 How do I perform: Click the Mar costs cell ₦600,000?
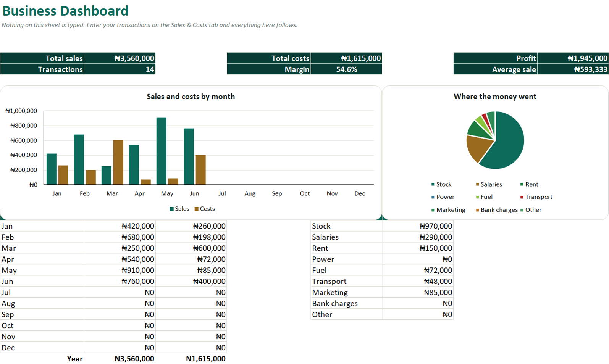point(191,248)
